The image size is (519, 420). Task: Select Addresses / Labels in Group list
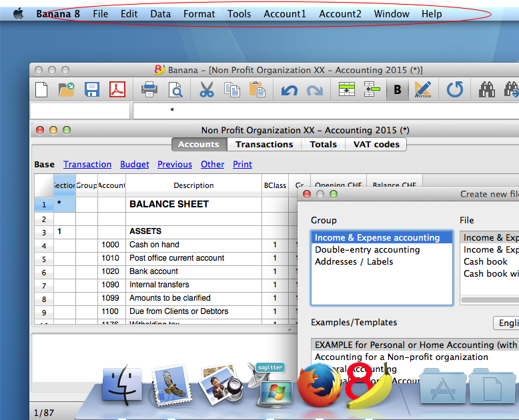pos(382,261)
